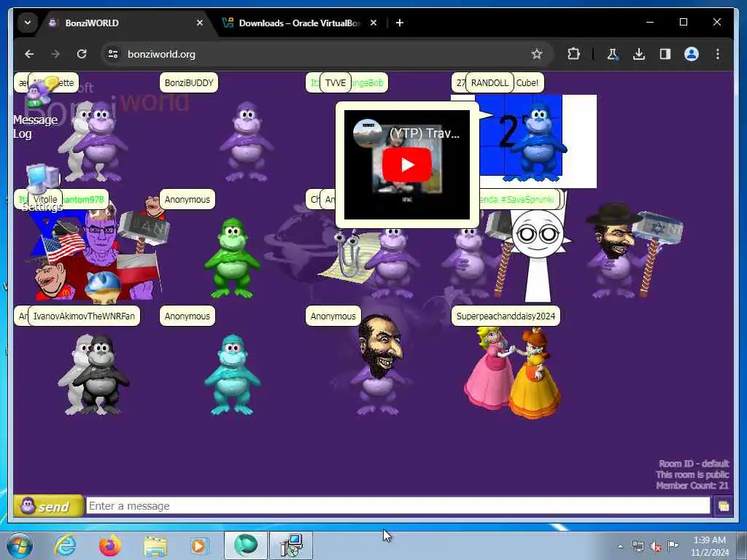Click the Anonymous tag above teal Bonzi

point(187,316)
